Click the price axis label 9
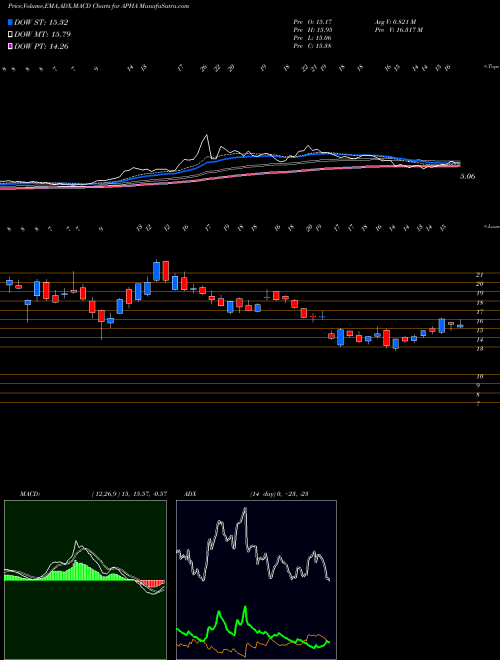 (479, 386)
